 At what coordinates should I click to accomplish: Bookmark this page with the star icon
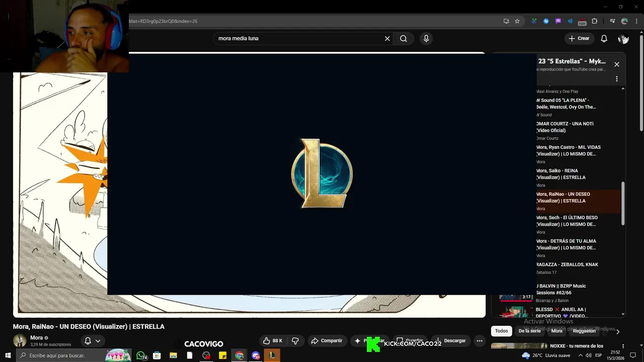tap(517, 21)
